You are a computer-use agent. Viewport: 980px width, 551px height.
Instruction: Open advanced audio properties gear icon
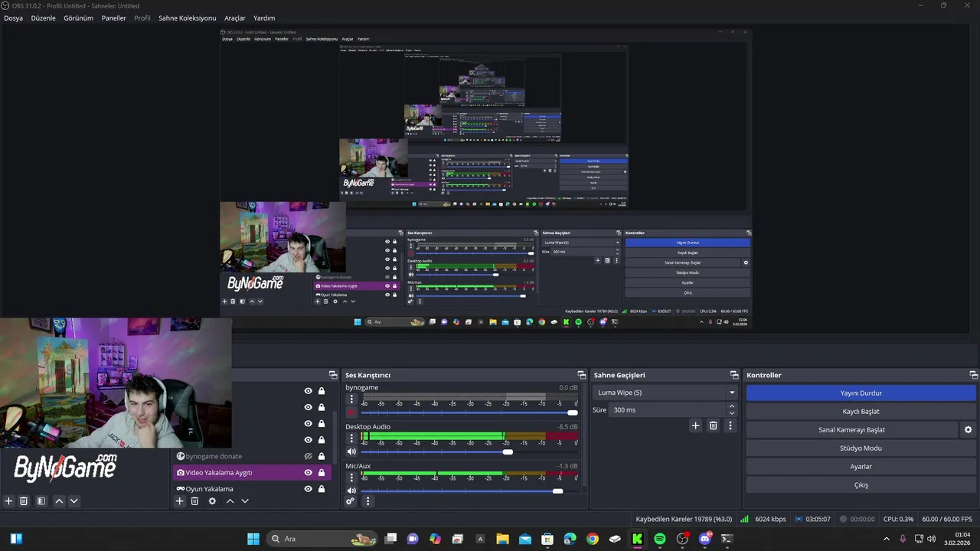[x=351, y=501]
